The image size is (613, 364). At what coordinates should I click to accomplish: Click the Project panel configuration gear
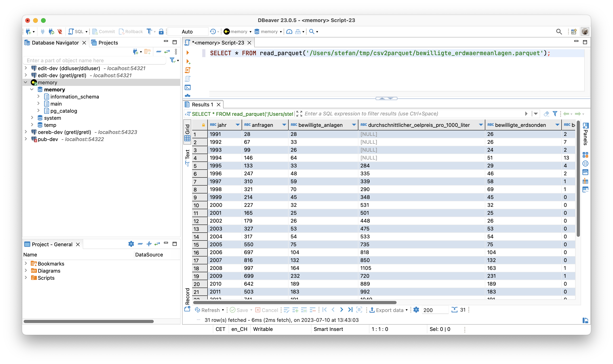(x=131, y=244)
